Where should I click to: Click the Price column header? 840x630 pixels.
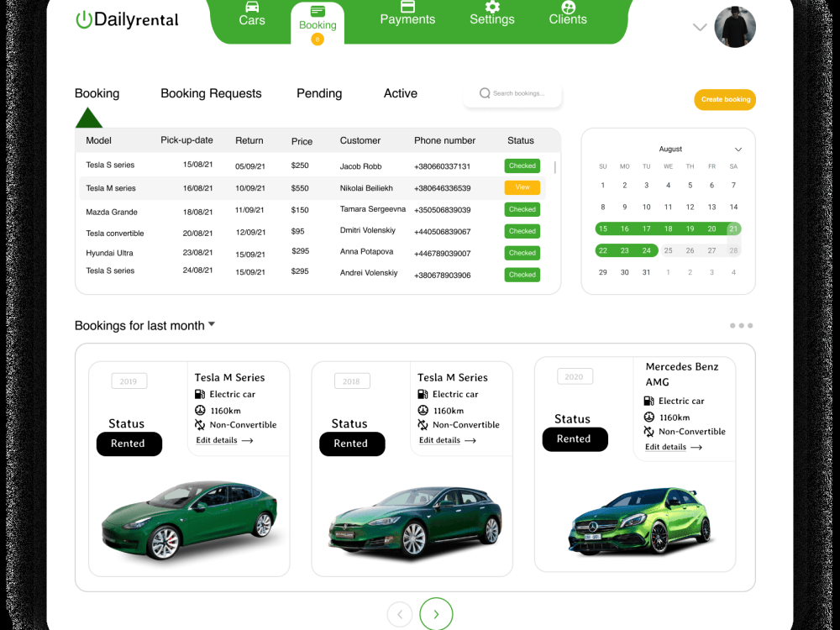pyautogui.click(x=302, y=141)
